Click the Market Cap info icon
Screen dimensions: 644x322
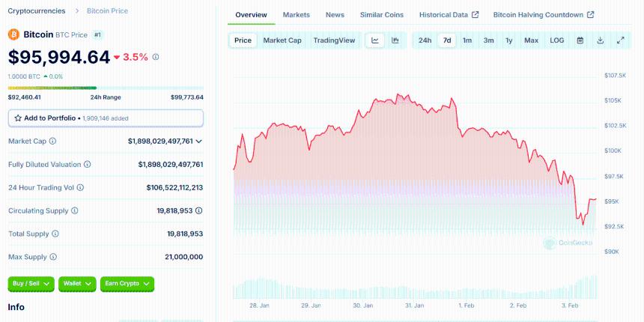[x=52, y=141]
